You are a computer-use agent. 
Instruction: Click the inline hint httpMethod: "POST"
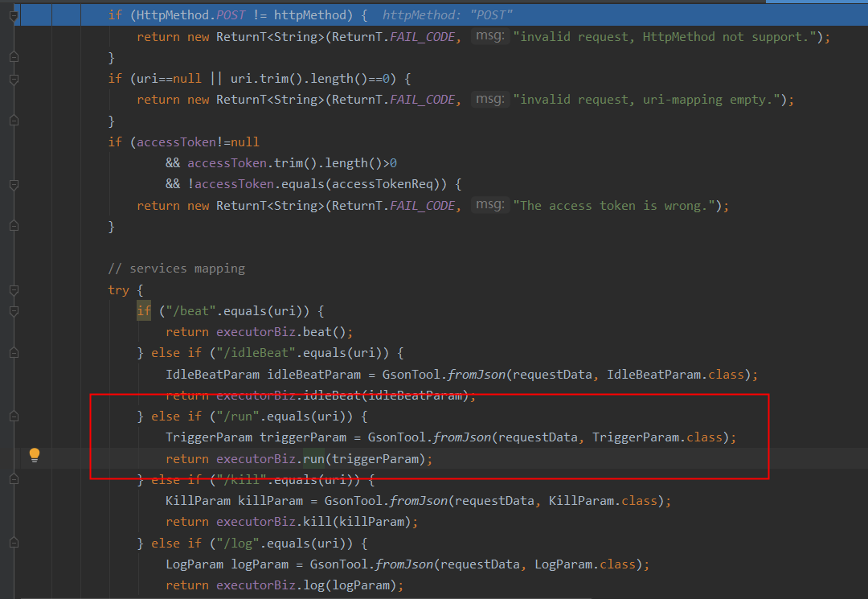click(x=448, y=15)
